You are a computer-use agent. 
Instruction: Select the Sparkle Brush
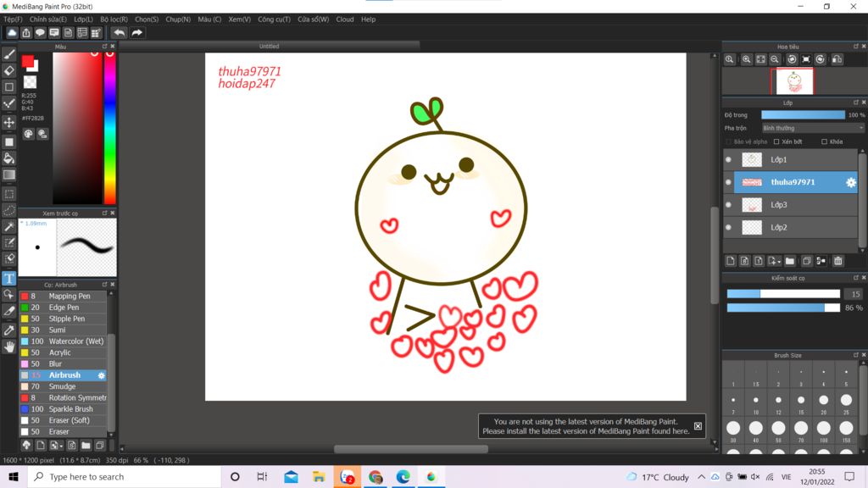point(63,409)
